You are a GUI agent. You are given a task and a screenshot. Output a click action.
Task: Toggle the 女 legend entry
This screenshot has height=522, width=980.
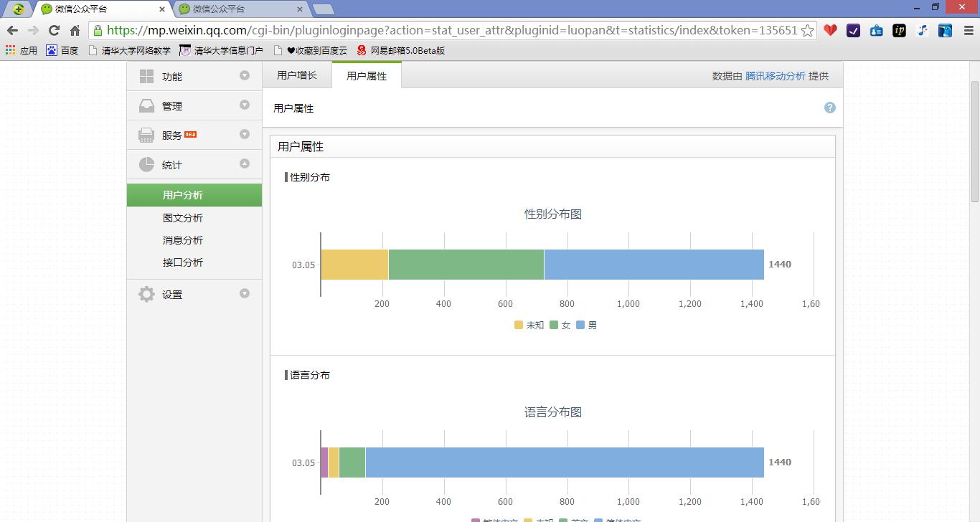560,325
